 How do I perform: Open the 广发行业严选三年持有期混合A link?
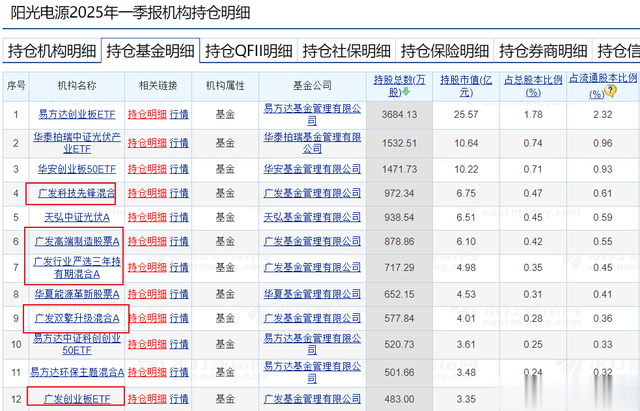pos(77,267)
